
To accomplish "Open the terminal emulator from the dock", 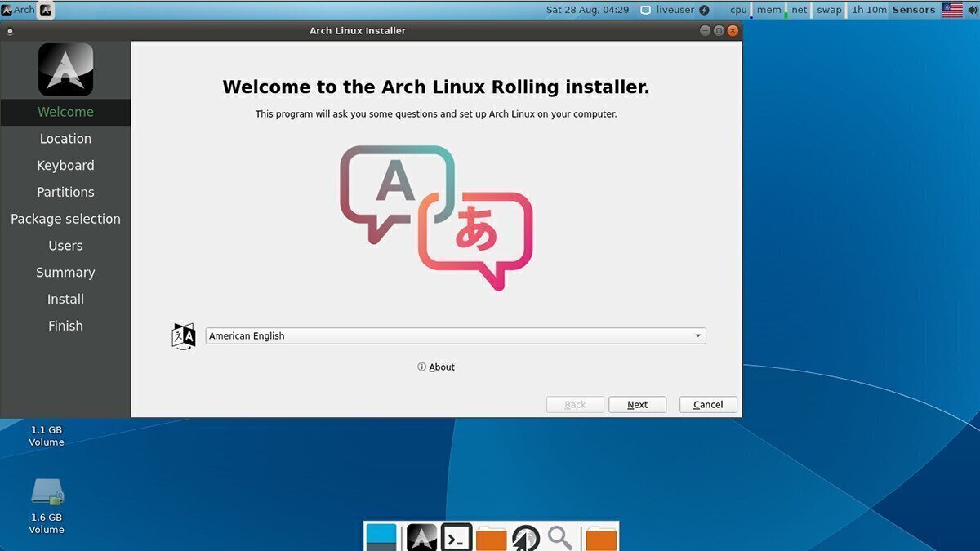I will (456, 536).
